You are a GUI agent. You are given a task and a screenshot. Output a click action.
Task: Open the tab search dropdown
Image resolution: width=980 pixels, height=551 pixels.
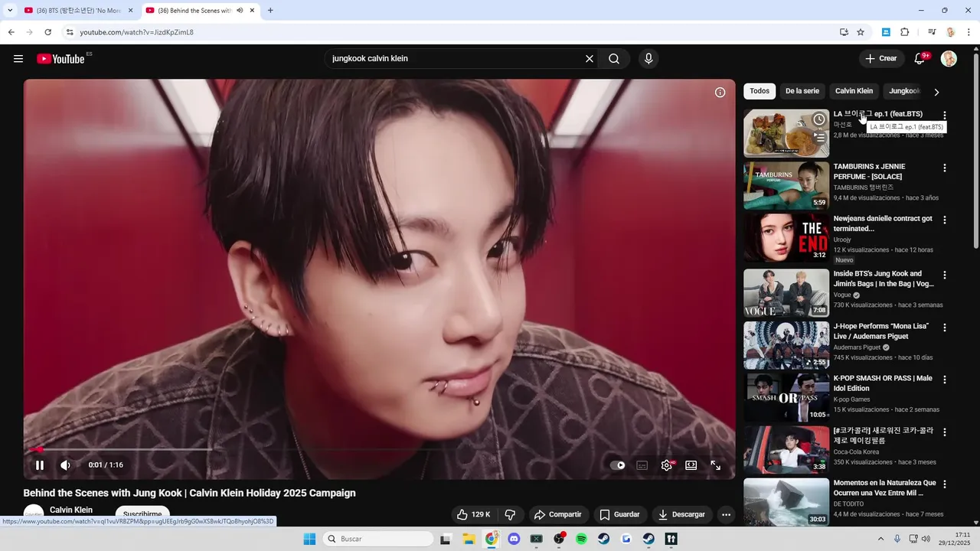9,11
